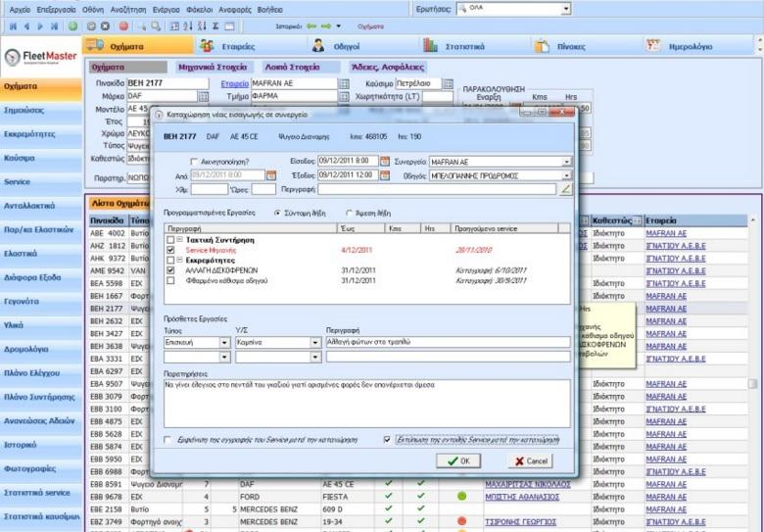The image size is (764, 532).
Task: Click the bar chart icon beside Στατιστικά
Action: (430, 45)
